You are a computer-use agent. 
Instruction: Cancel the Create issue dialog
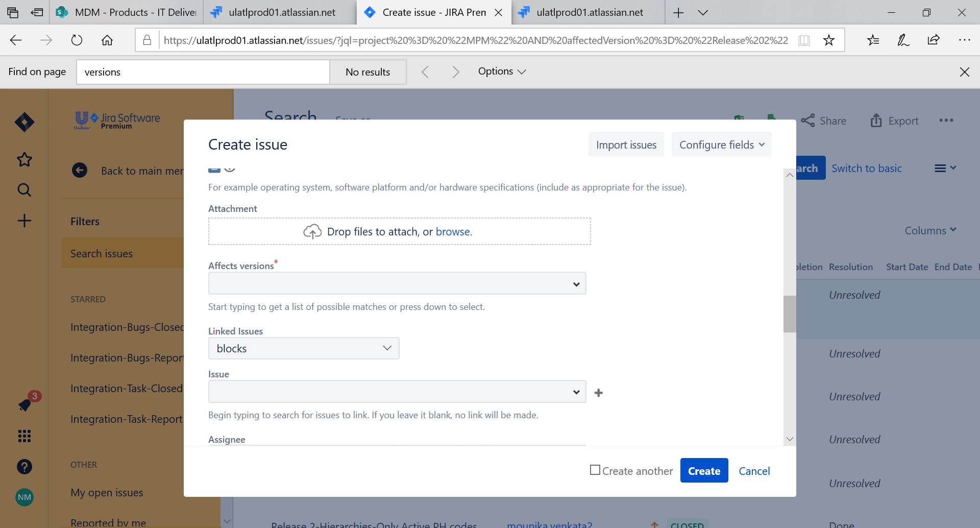[754, 471]
